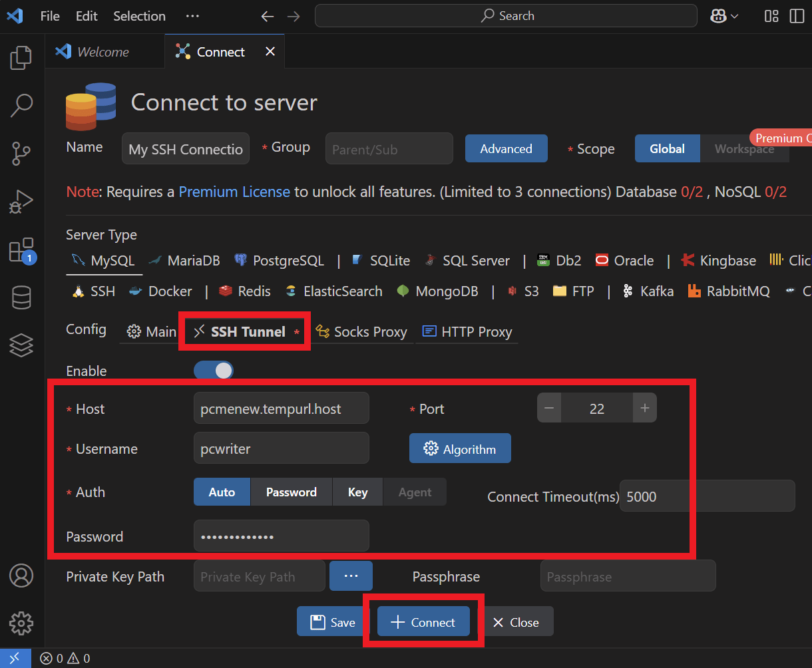
Task: Select MongoDB server type
Action: 437,291
